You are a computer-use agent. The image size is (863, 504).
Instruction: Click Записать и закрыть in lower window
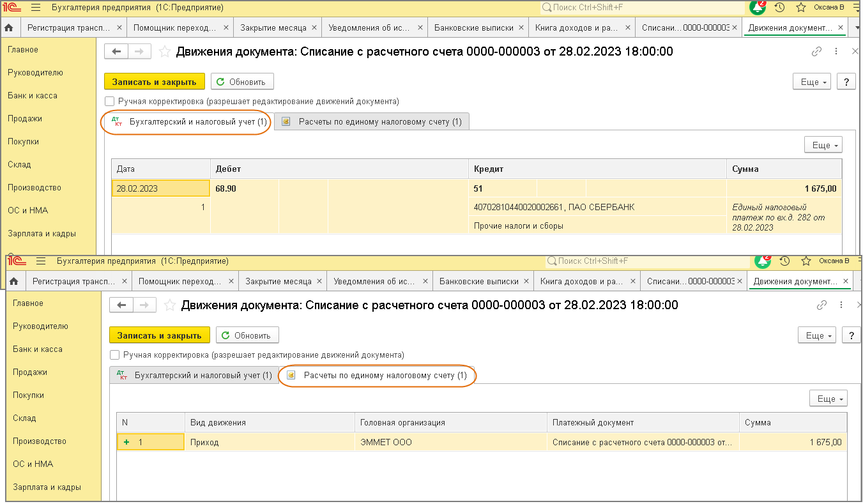coord(160,335)
